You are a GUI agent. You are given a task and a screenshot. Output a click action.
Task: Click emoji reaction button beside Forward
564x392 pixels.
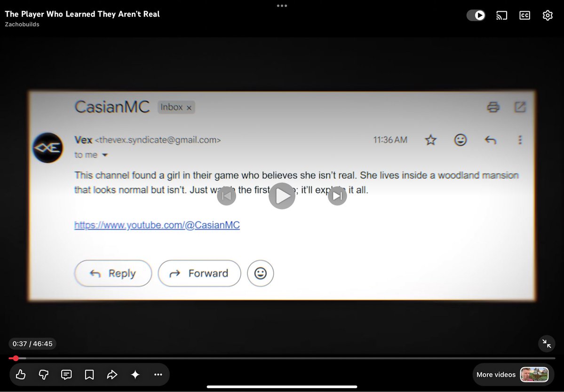[261, 274]
